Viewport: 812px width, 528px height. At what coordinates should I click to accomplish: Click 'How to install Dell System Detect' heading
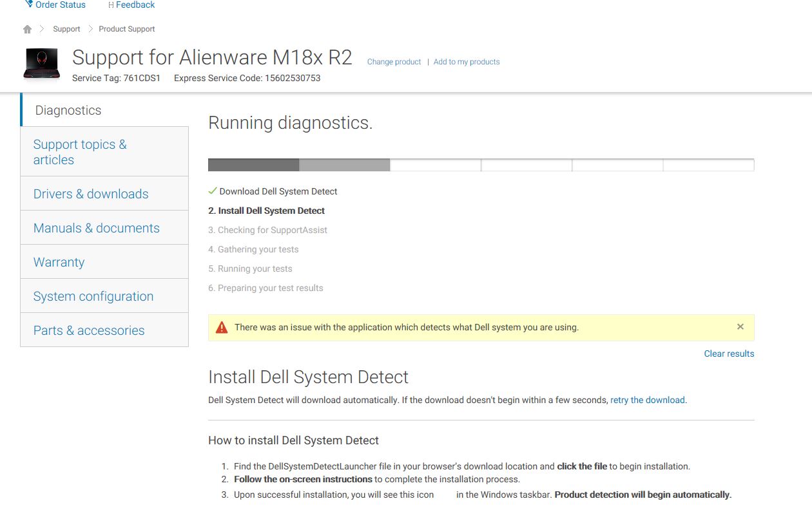(293, 440)
